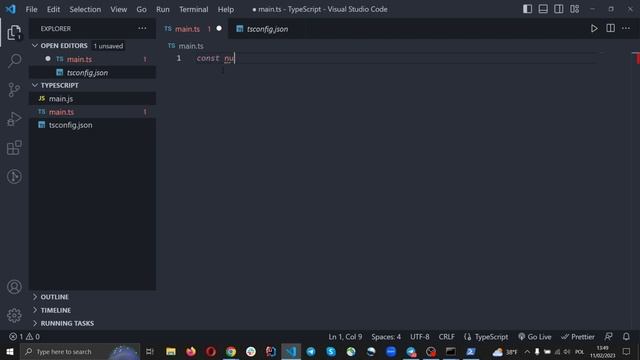Screen dimensions: 640x360
Task: Open Firefox from the taskbar
Action: (191, 351)
